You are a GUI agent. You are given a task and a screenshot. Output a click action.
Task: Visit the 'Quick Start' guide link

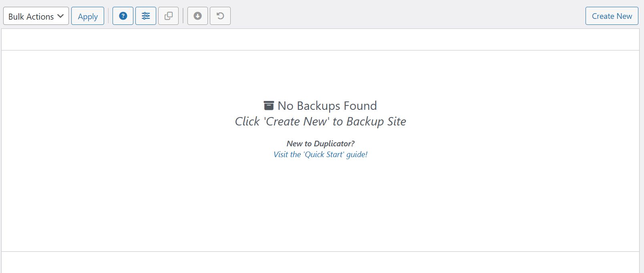[320, 154]
